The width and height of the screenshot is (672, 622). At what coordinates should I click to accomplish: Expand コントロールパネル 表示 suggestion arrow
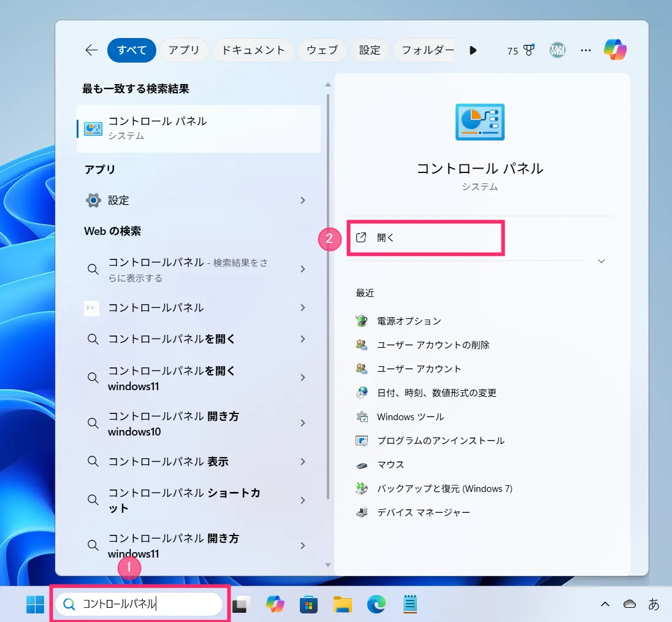[x=302, y=462]
